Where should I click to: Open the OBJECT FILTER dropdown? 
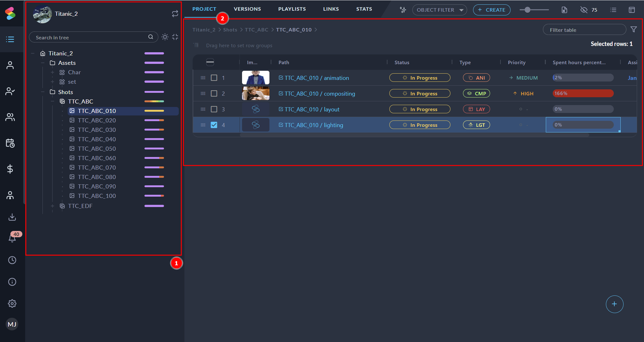coord(439,10)
